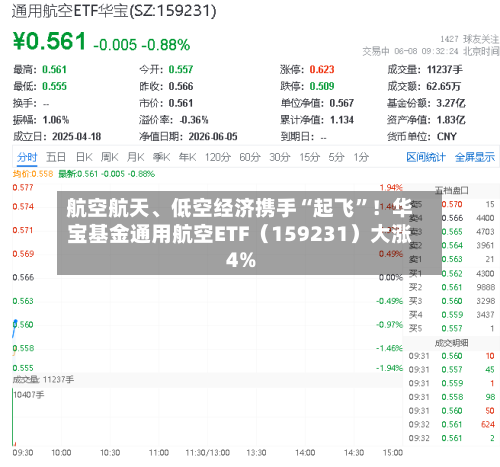
Task: Click the 今开 value 0.557
Action: 181,69
